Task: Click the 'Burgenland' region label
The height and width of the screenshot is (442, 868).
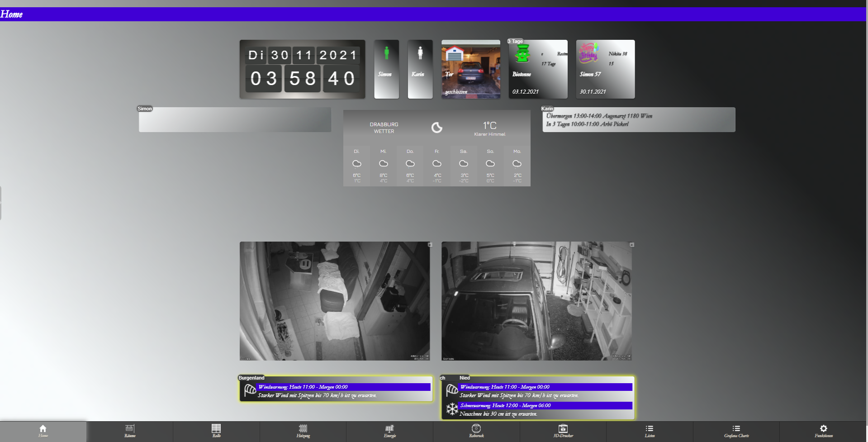Action: [x=251, y=378]
